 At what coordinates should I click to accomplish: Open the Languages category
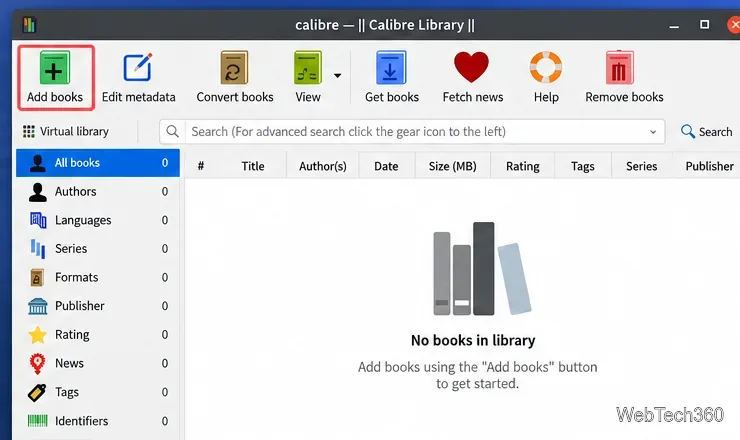[x=98, y=220]
